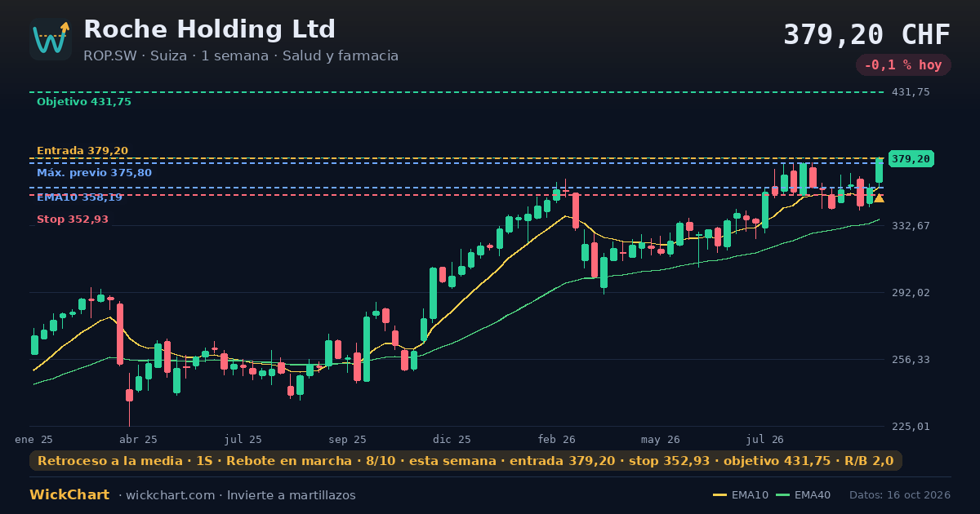Click the latest green candle at right edge
980x514 pixels.
(x=880, y=171)
